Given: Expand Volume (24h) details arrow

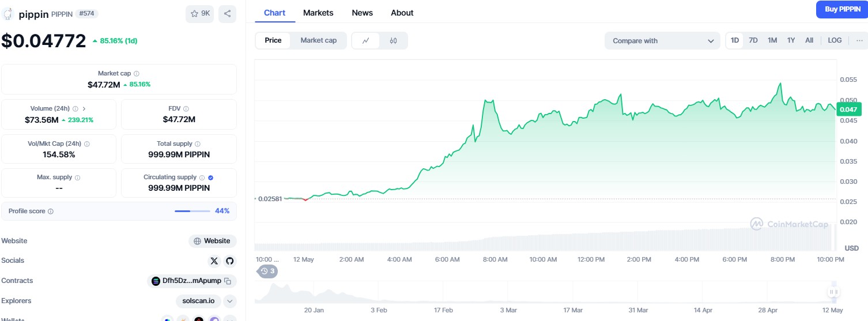Looking at the screenshot, I should click(84, 108).
